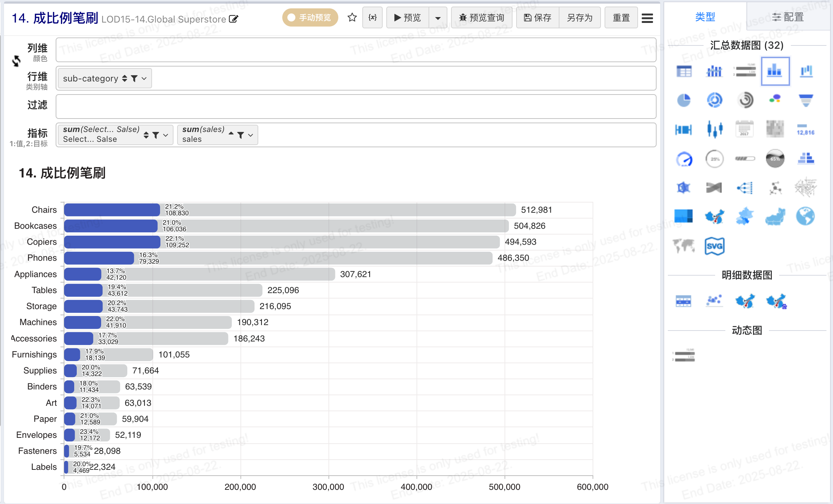Select the table chart type icon
Image resolution: width=833 pixels, height=504 pixels.
click(684, 71)
